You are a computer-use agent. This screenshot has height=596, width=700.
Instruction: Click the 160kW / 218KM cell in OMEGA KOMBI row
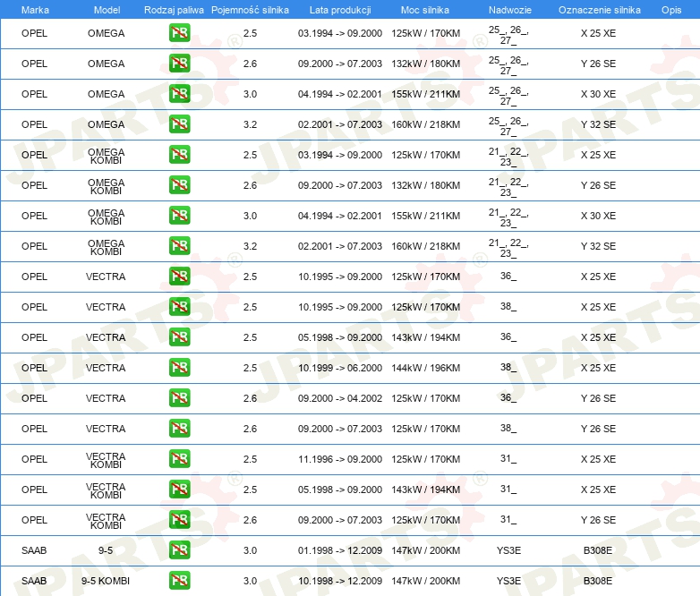[x=425, y=246]
